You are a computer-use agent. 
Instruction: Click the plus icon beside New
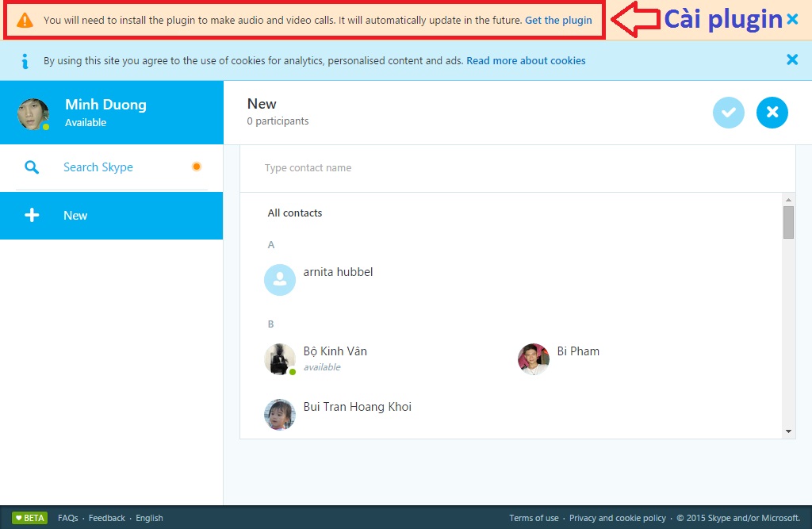pyautogui.click(x=32, y=216)
